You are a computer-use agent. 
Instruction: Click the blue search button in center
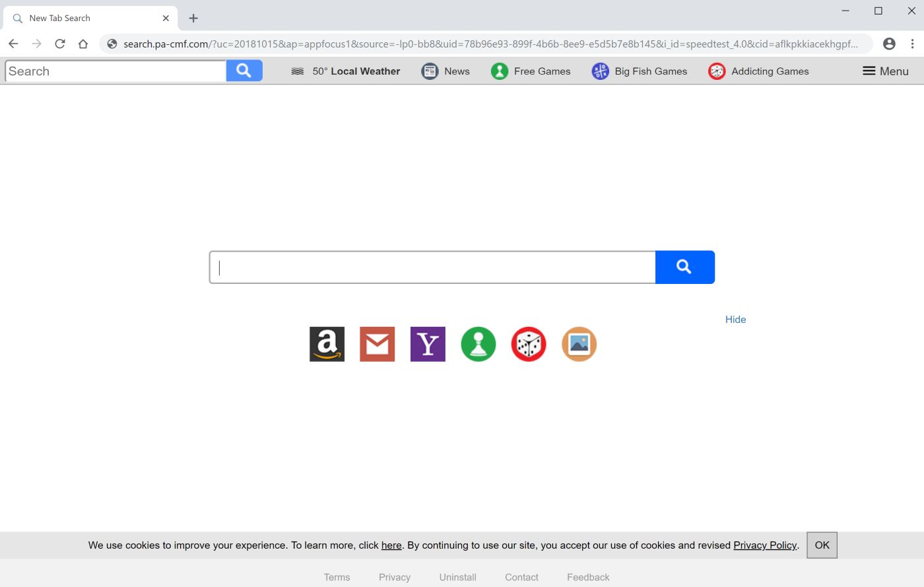click(x=685, y=267)
